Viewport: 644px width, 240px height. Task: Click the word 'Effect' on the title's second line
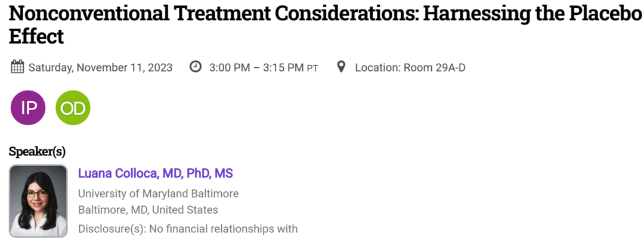click(36, 37)
